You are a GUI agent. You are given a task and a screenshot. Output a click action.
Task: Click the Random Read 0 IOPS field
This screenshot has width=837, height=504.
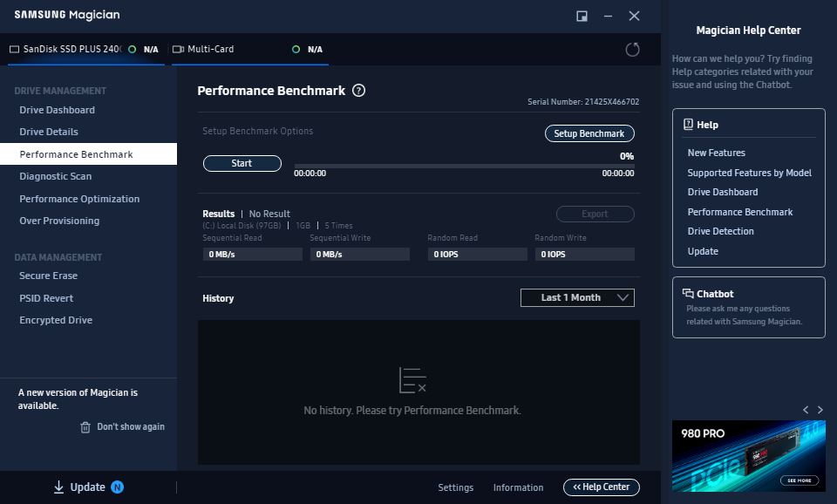click(477, 254)
